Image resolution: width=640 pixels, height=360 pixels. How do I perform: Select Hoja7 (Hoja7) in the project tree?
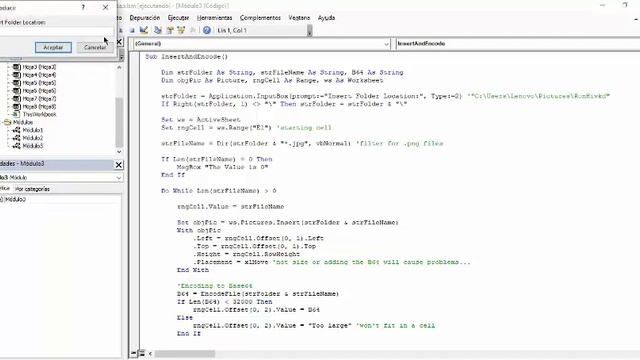(x=39, y=98)
